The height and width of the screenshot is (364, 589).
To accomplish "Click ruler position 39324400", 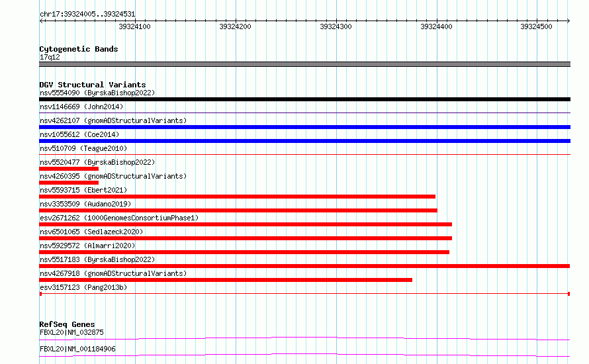I will coord(437,26).
